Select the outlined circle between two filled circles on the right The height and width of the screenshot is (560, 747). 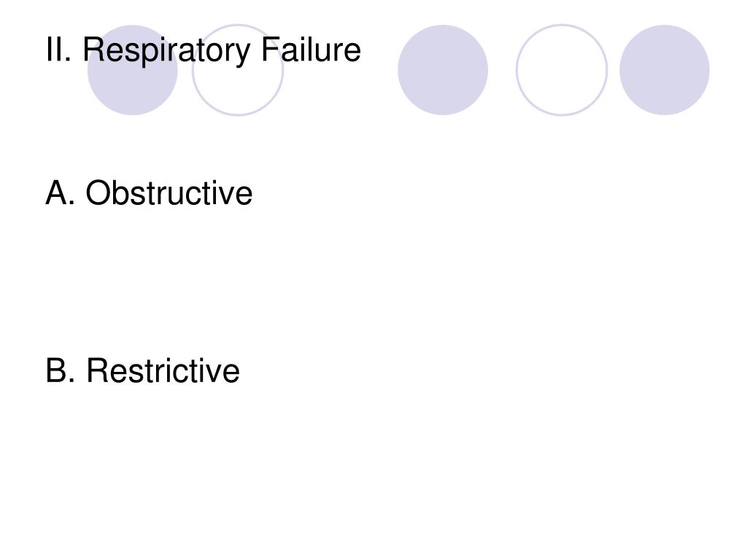[562, 70]
